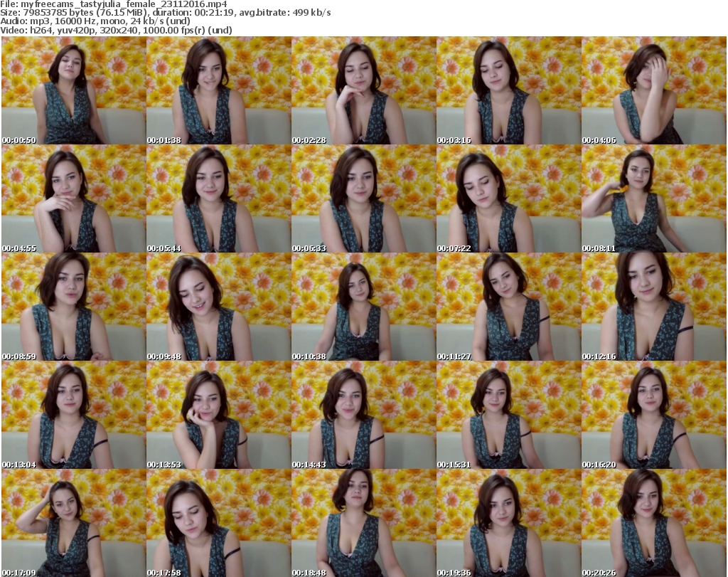Choose the thumbnail at 00:07:22

pyautogui.click(x=509, y=198)
